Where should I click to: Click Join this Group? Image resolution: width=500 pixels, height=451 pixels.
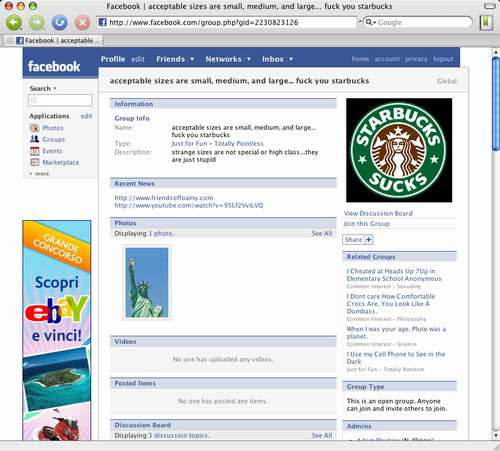click(367, 224)
